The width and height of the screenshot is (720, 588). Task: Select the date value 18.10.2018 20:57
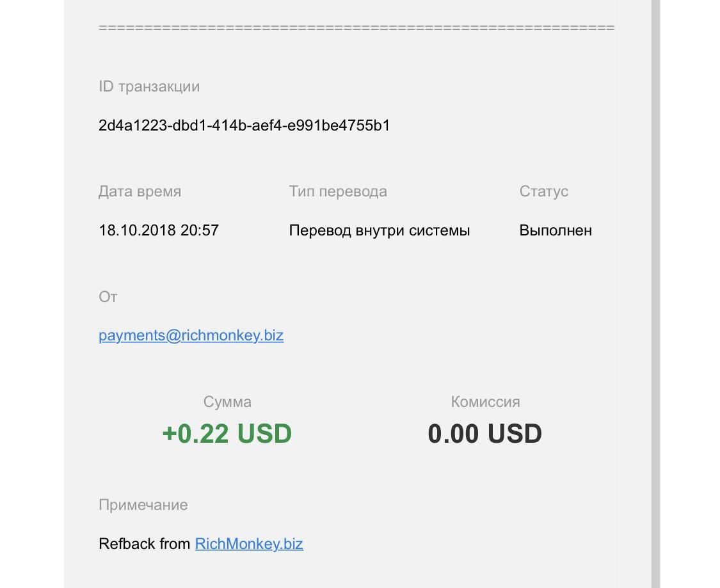159,230
